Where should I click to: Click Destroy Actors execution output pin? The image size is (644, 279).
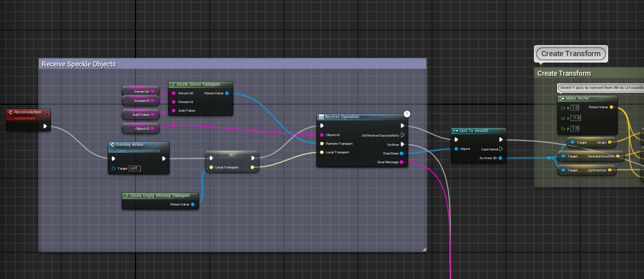[x=163, y=159]
